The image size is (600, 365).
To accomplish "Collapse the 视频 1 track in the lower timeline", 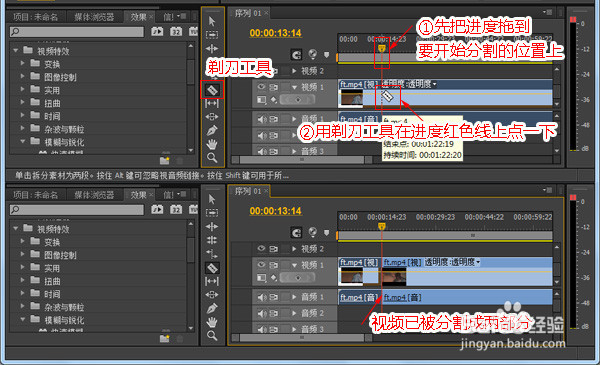I will 294,265.
